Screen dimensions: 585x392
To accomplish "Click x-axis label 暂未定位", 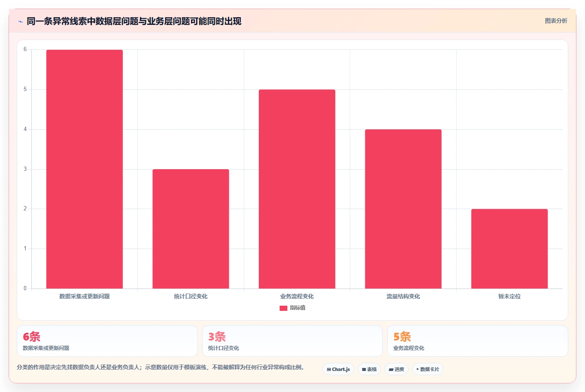I will [x=509, y=296].
